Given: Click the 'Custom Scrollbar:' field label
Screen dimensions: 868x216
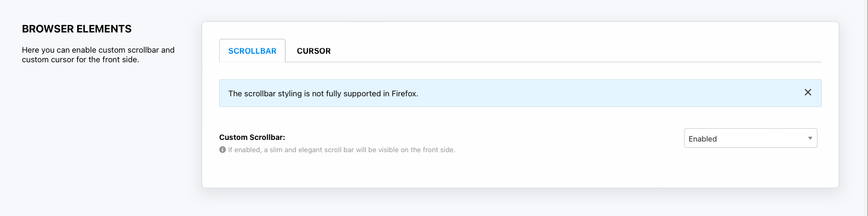Looking at the screenshot, I should click(252, 137).
